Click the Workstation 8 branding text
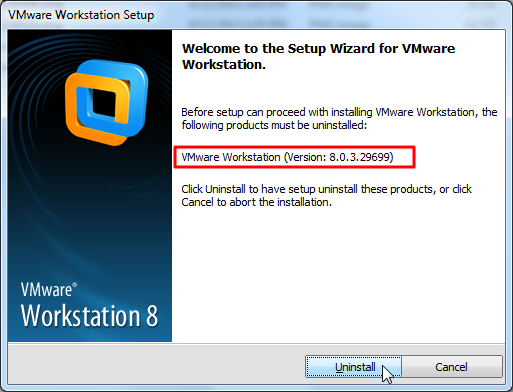This screenshot has height=392, width=513. pyautogui.click(x=89, y=316)
